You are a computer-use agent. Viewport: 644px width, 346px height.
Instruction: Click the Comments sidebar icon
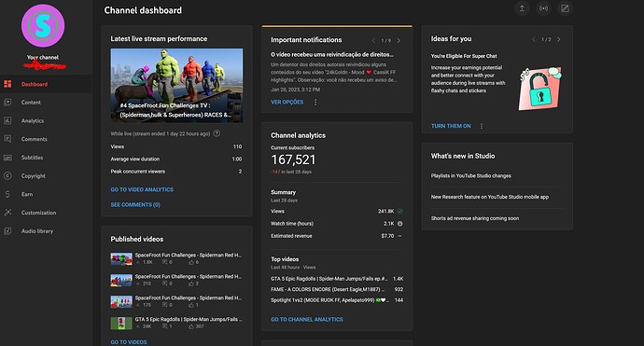point(7,139)
